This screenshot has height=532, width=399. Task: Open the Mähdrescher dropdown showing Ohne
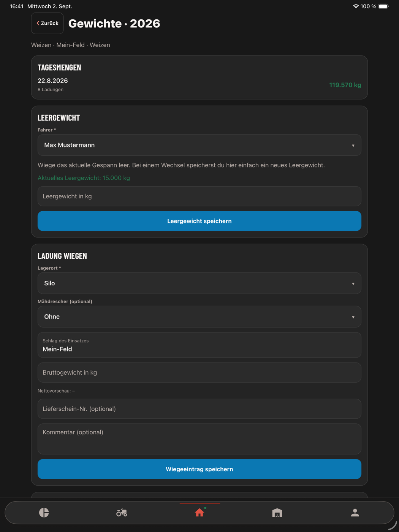point(199,317)
